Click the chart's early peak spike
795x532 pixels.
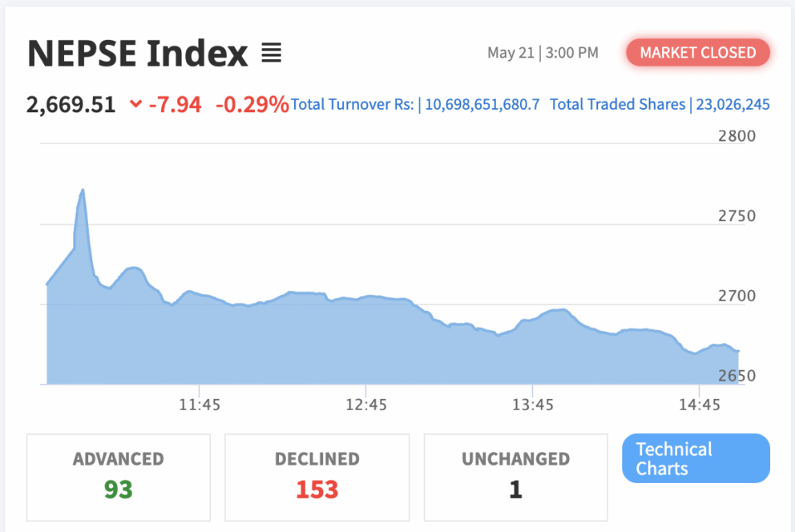pyautogui.click(x=83, y=191)
